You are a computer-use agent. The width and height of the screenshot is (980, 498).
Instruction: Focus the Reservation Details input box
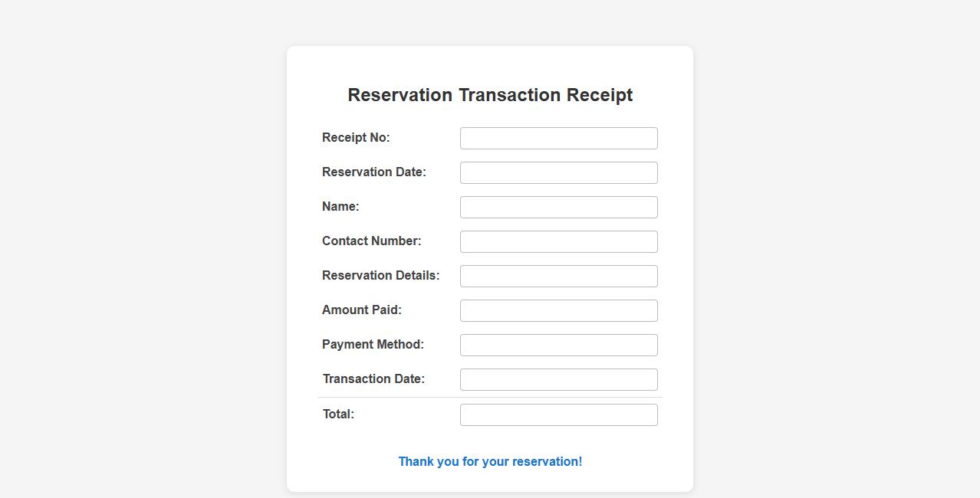[x=558, y=277]
